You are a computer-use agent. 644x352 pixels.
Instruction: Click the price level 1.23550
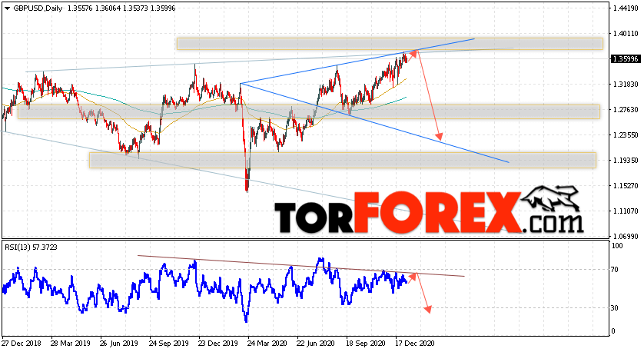tap(626, 135)
